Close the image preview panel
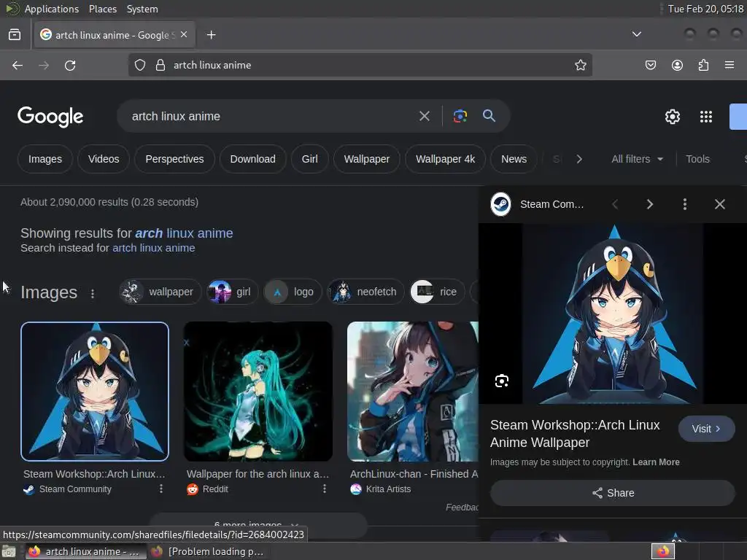747x560 pixels. click(x=719, y=204)
